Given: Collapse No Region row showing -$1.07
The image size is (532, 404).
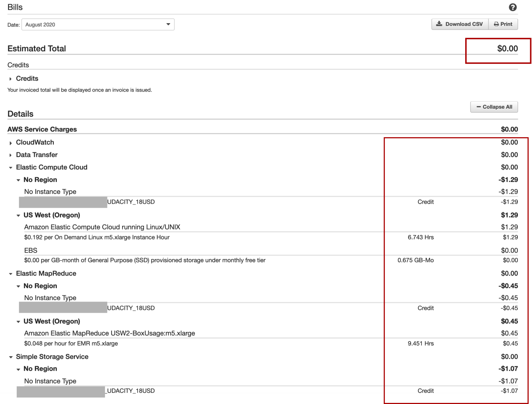Looking at the screenshot, I should (18, 369).
